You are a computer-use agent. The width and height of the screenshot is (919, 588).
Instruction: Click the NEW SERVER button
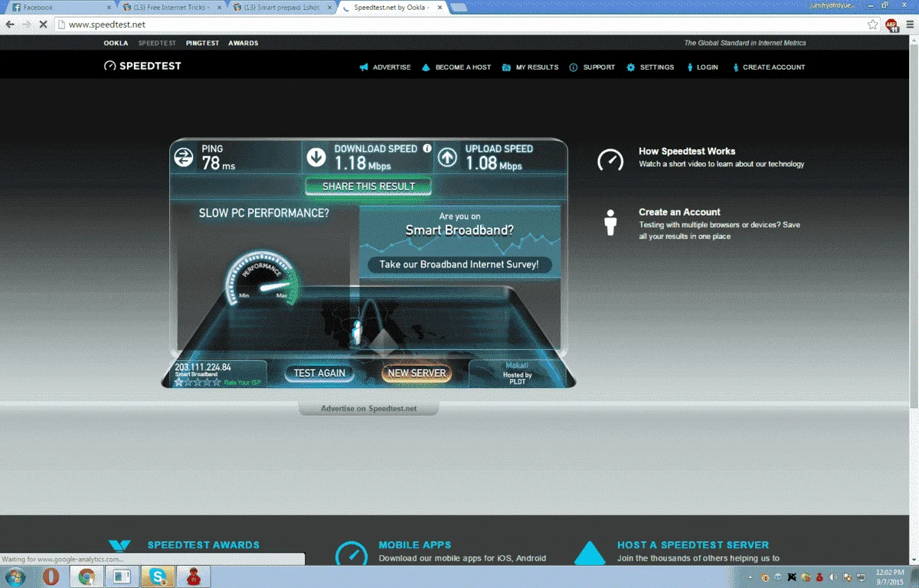[417, 374]
